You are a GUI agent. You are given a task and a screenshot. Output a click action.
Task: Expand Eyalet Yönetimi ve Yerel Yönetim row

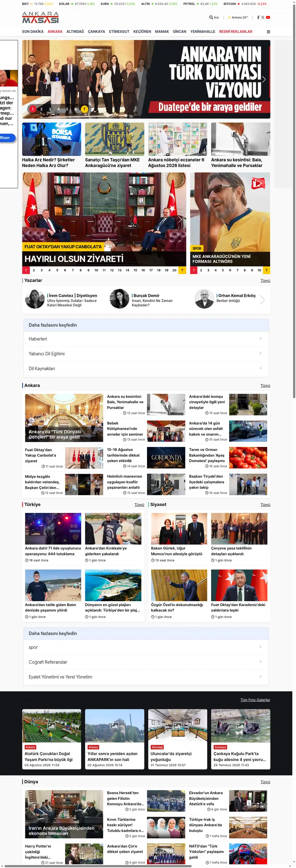[x=146, y=677]
